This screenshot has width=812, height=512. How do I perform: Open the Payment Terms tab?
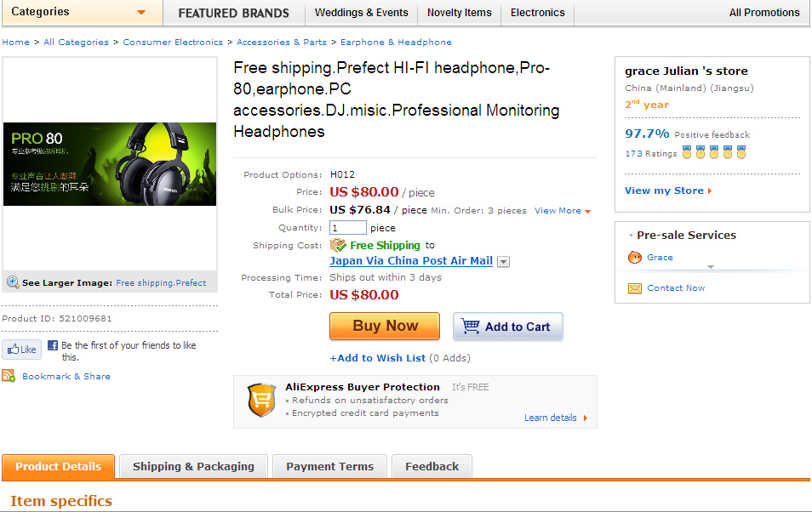click(329, 466)
